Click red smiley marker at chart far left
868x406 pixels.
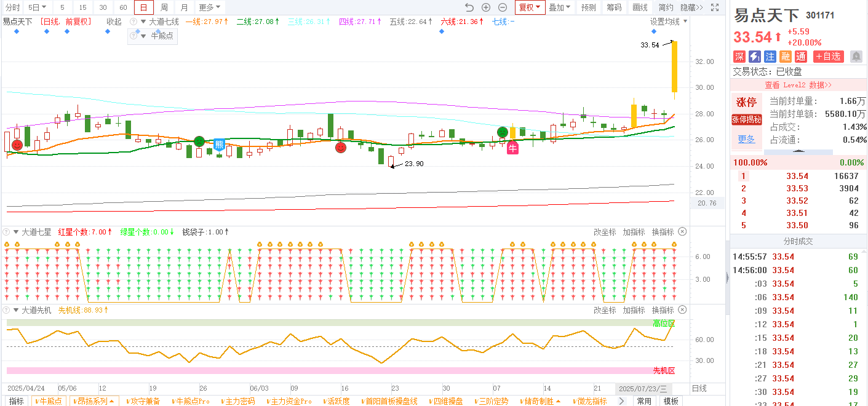click(17, 145)
